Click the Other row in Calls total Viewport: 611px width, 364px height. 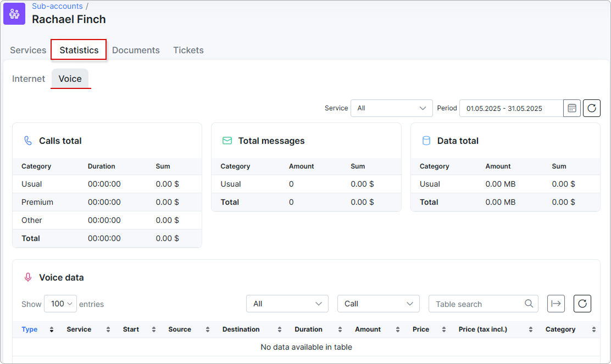pos(107,220)
